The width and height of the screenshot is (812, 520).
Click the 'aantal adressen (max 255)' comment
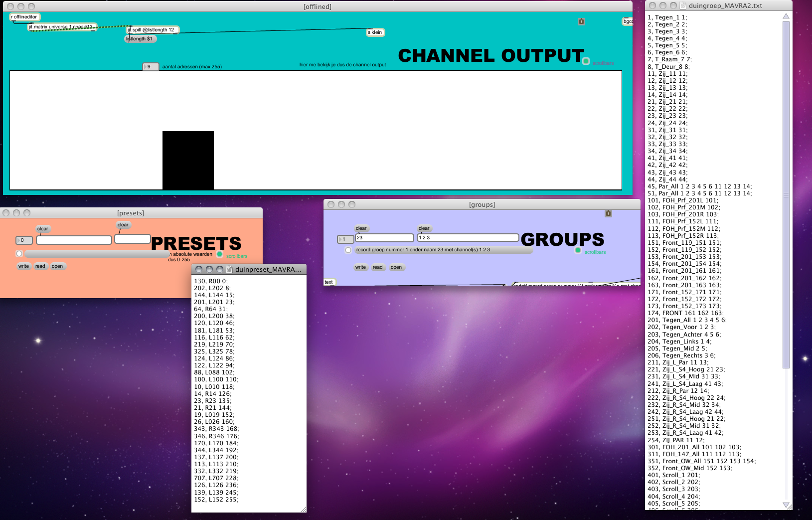(192, 67)
